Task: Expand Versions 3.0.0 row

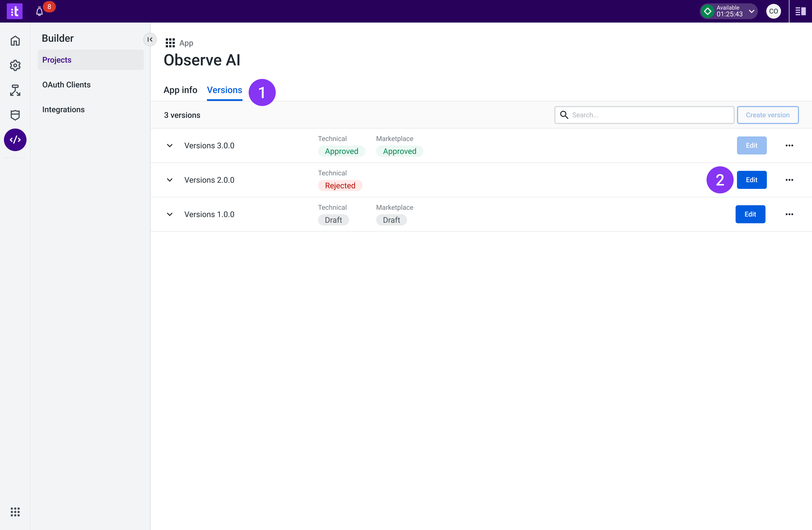Action: coord(169,146)
